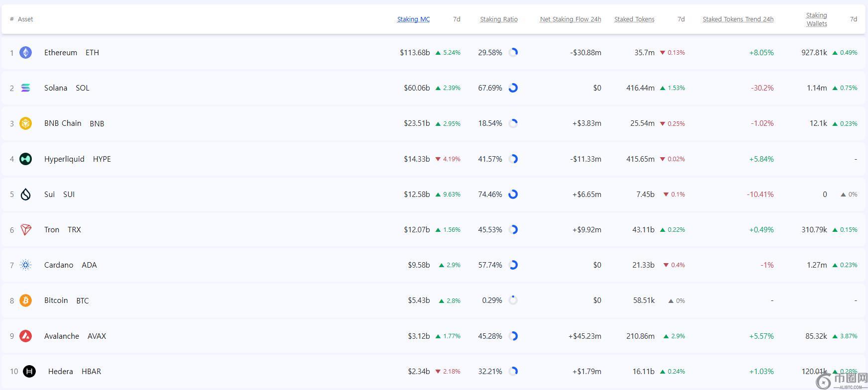Click Sui's -10.41% staked tokens trend
868x390 pixels.
tap(760, 195)
